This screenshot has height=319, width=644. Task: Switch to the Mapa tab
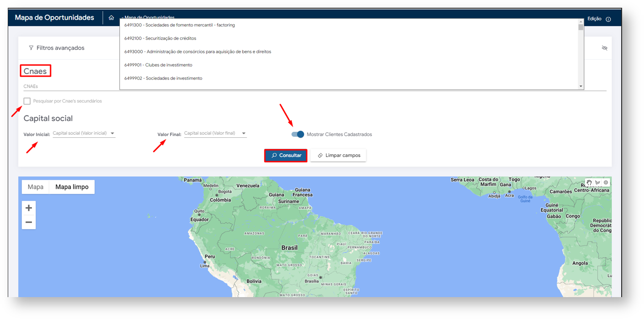(x=36, y=187)
